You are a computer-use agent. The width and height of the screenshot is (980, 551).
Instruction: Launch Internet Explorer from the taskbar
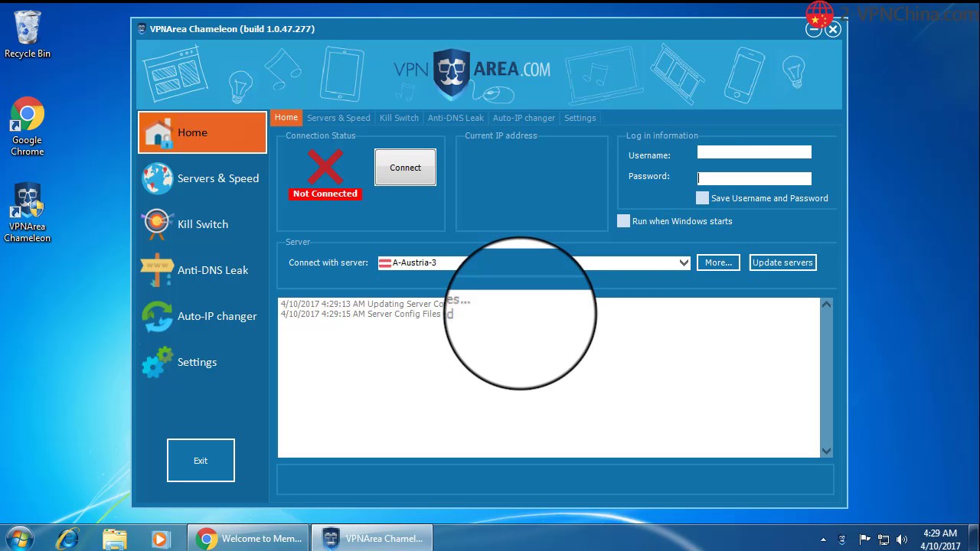[x=68, y=539]
